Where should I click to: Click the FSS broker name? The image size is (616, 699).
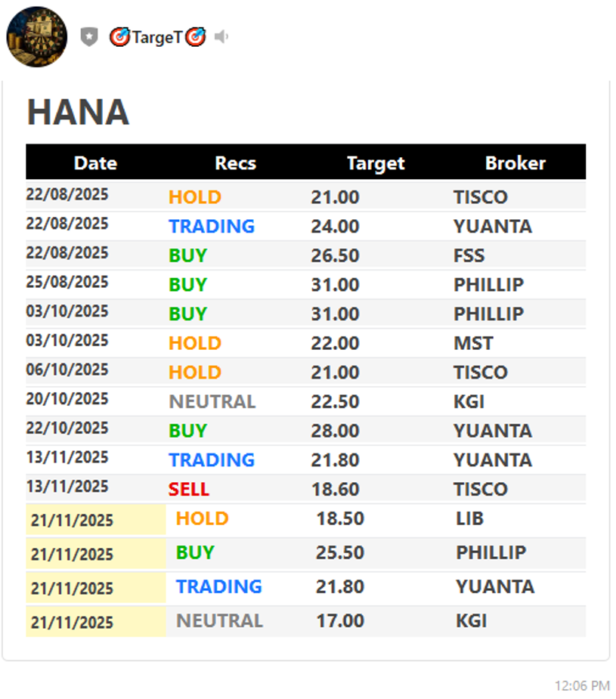[x=469, y=256]
